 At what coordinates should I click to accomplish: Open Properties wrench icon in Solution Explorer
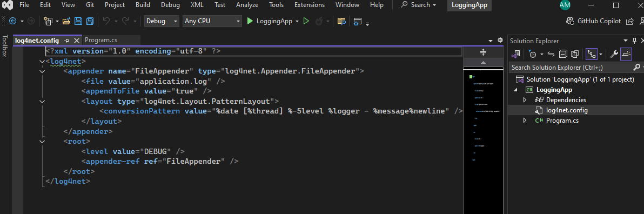(x=614, y=54)
